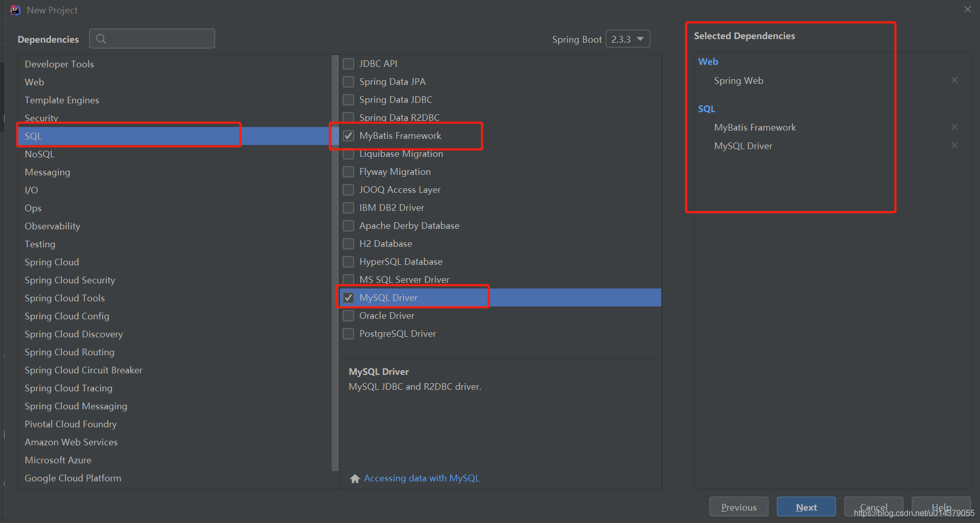The width and height of the screenshot is (980, 523).
Task: Open the Observability category
Action: [175, 226]
